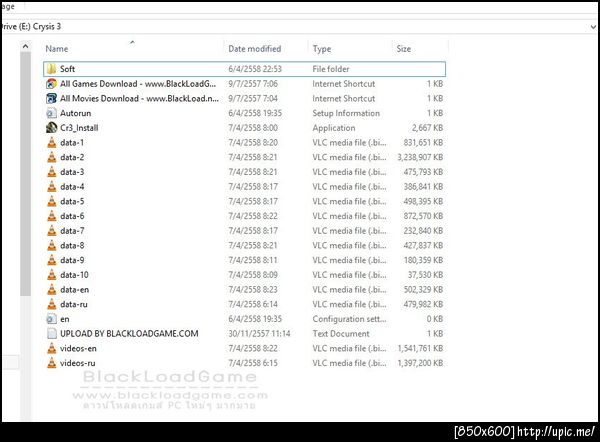Screen dimensions: 600x442
Task: Select the 'data-4' file name
Action: (x=72, y=187)
